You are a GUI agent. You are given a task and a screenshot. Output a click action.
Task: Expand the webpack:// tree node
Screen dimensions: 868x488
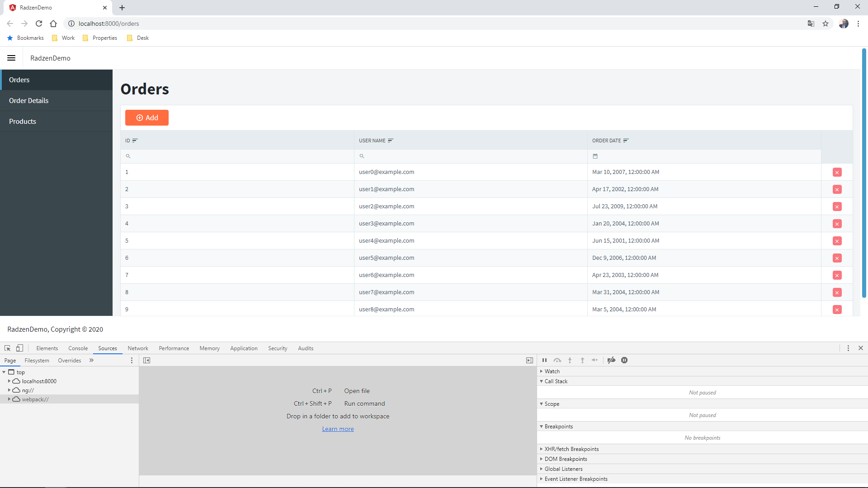click(9, 399)
